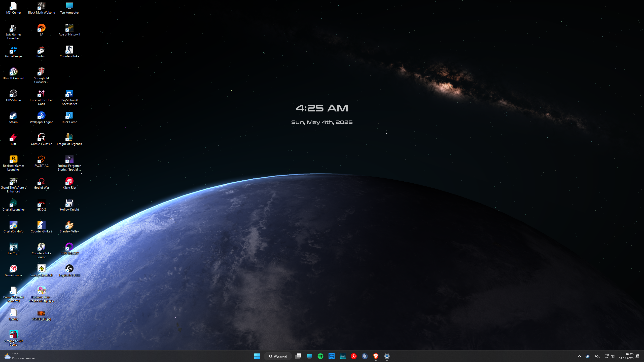Open the network status tray icon
The height and width of the screenshot is (362, 644).
[606, 356]
